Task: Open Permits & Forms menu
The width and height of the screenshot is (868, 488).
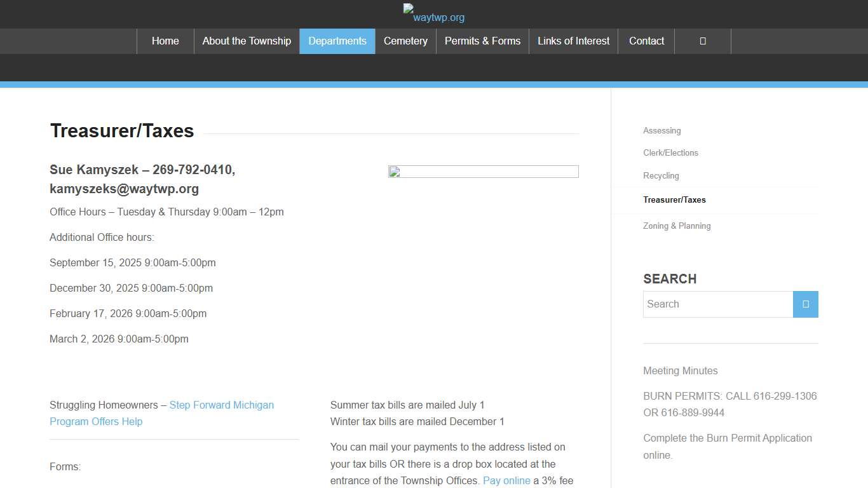Action: click(x=482, y=41)
